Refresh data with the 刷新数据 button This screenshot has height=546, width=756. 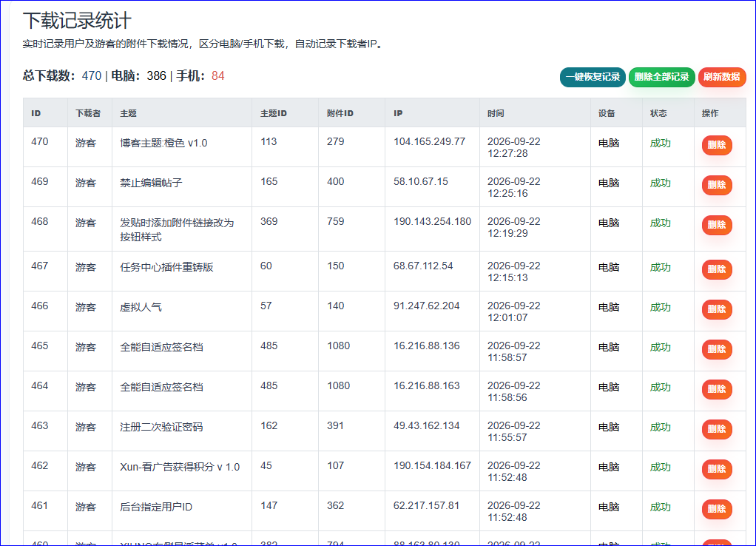(x=722, y=77)
